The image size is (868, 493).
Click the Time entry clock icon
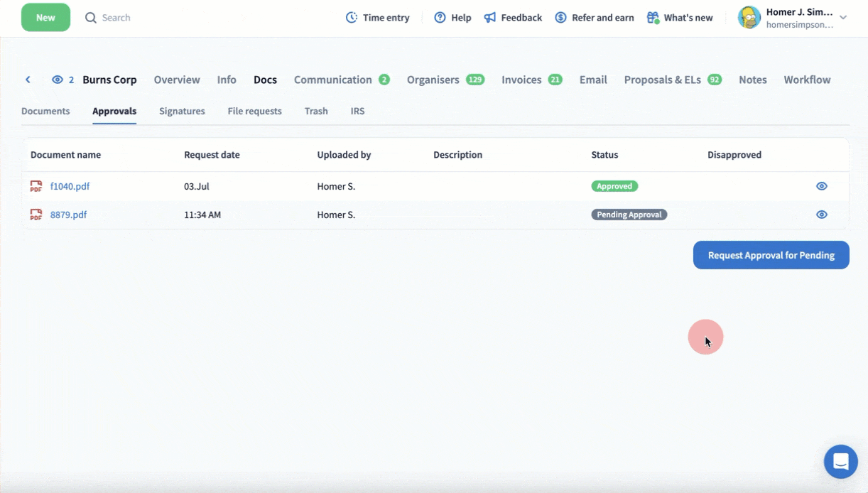pyautogui.click(x=352, y=18)
